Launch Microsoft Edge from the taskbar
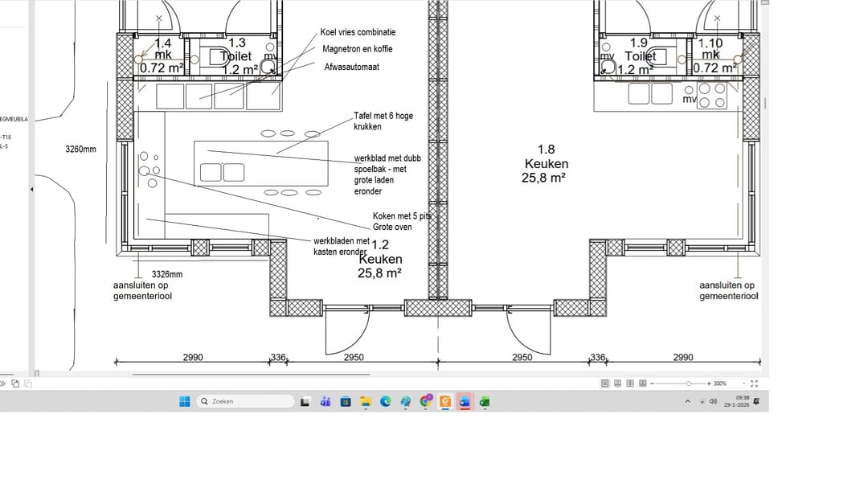 [x=386, y=401]
